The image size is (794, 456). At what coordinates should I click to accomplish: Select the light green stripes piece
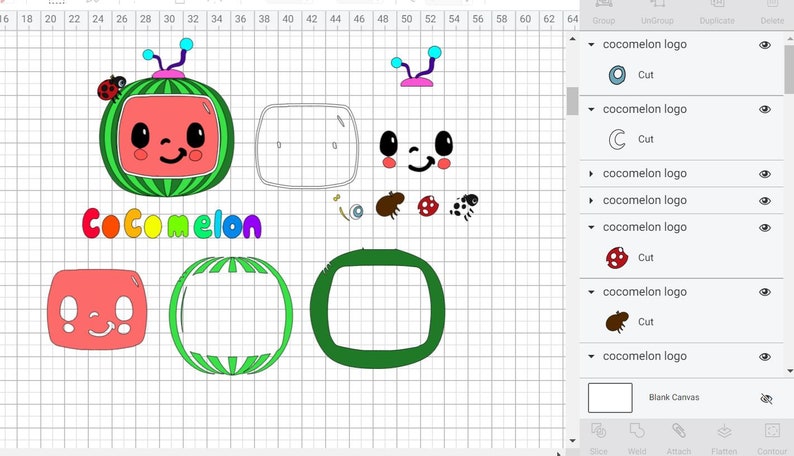231,316
